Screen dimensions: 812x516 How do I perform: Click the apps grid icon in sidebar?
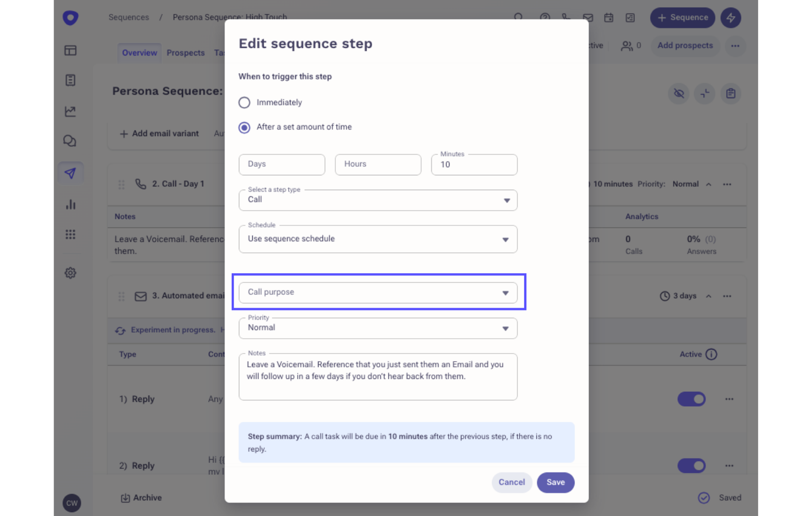pos(70,234)
